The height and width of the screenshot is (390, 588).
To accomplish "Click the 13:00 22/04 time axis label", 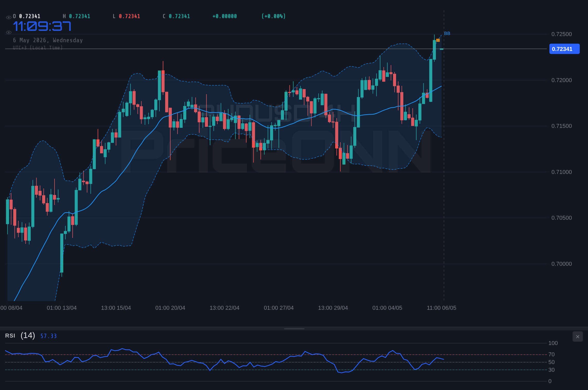I will 225,308.
